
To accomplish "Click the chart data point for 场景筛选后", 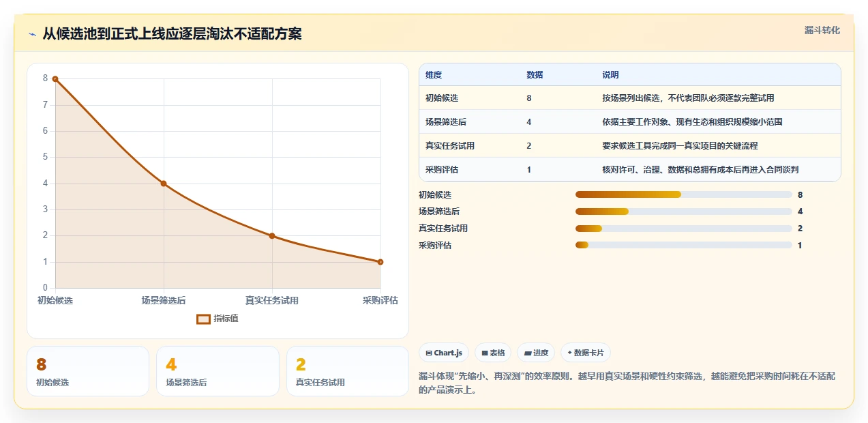I will coord(164,184).
